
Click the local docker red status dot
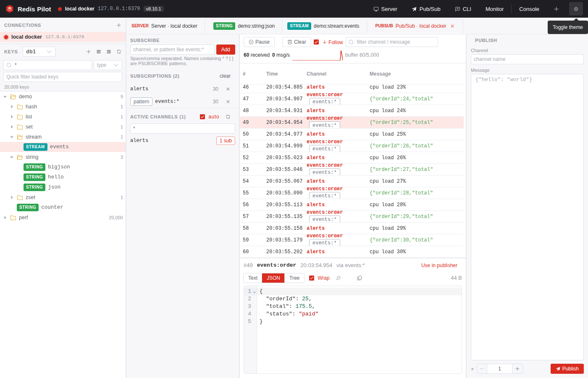6,37
